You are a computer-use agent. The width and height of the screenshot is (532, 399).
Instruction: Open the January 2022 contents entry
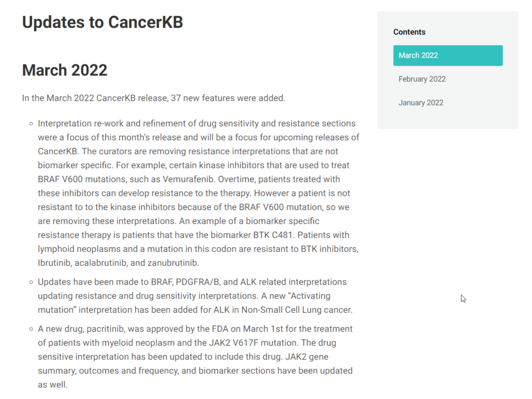421,103
